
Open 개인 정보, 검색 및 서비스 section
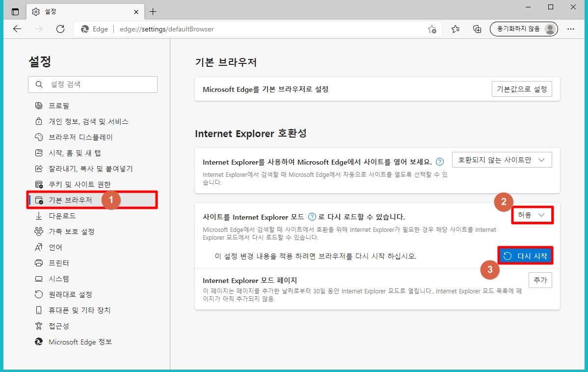click(93, 121)
